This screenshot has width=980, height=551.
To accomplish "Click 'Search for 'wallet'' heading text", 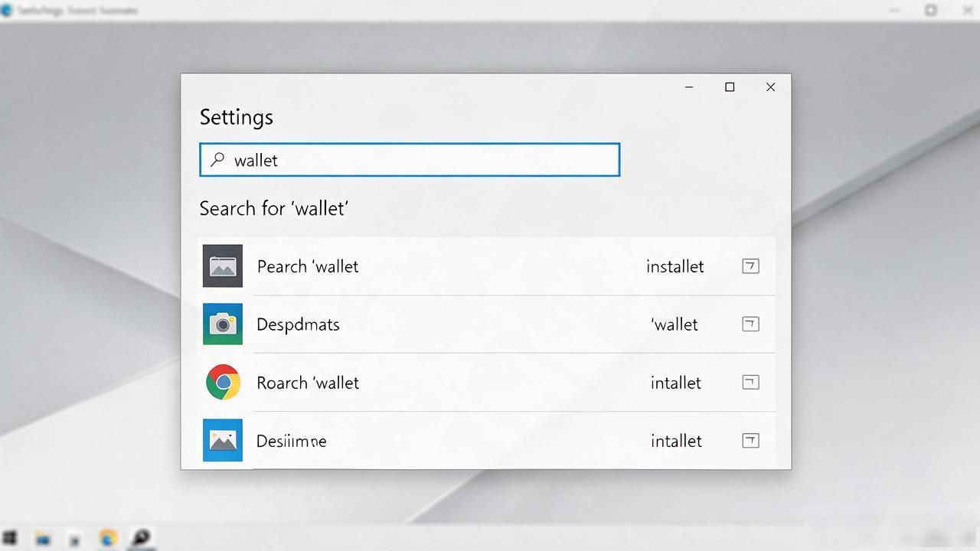I will [x=274, y=208].
